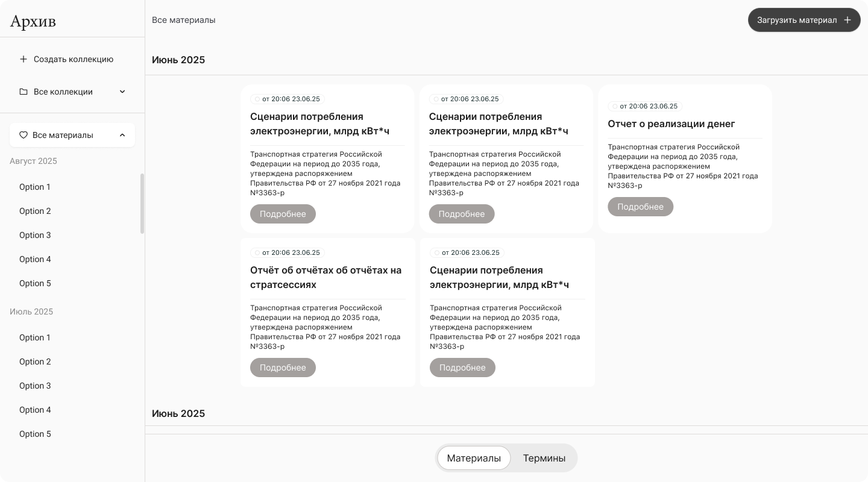
Task: Open the Отчет о реализации денег card title
Action: tap(671, 124)
